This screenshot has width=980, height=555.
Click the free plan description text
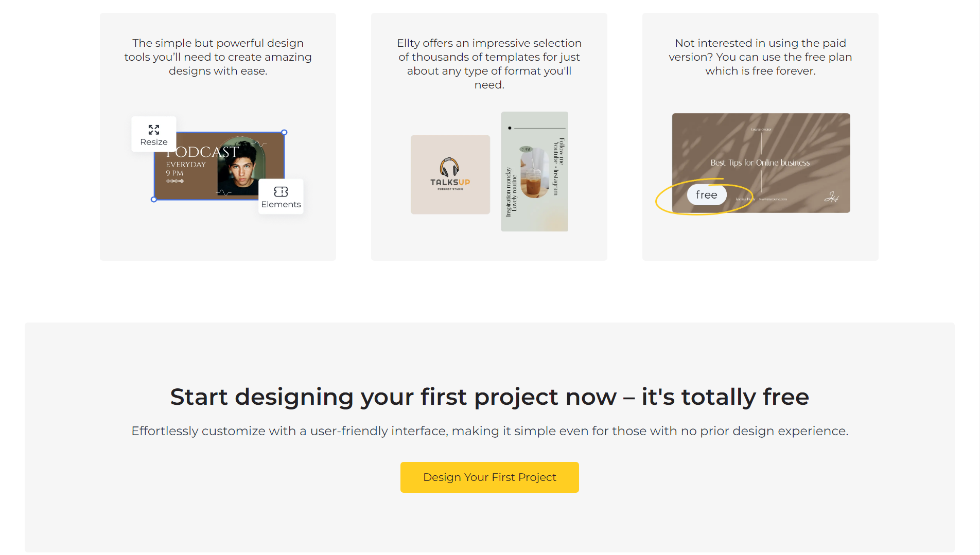[760, 57]
